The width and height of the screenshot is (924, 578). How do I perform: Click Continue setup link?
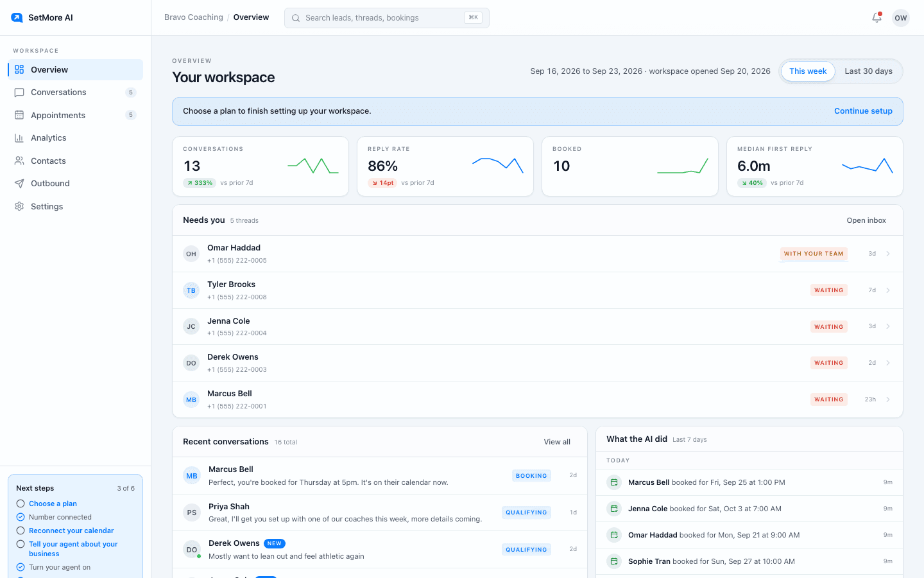(x=863, y=111)
